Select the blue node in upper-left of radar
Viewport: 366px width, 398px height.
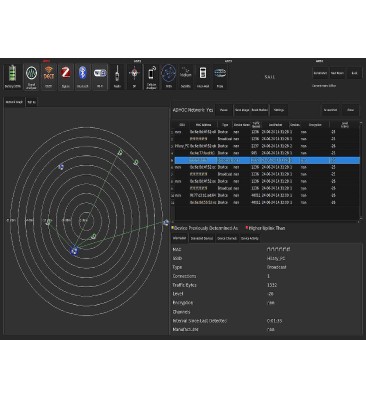[x=61, y=167]
